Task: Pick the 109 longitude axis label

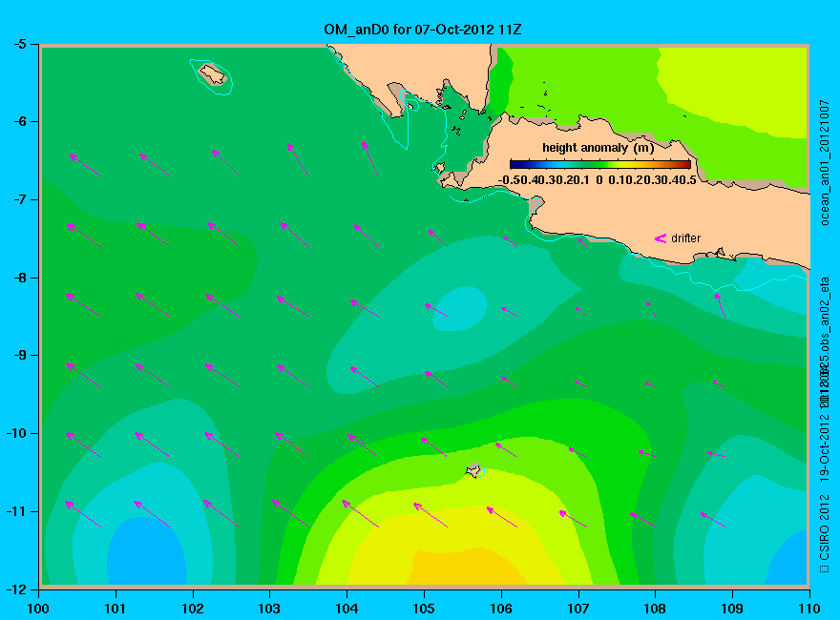Action: [x=732, y=609]
